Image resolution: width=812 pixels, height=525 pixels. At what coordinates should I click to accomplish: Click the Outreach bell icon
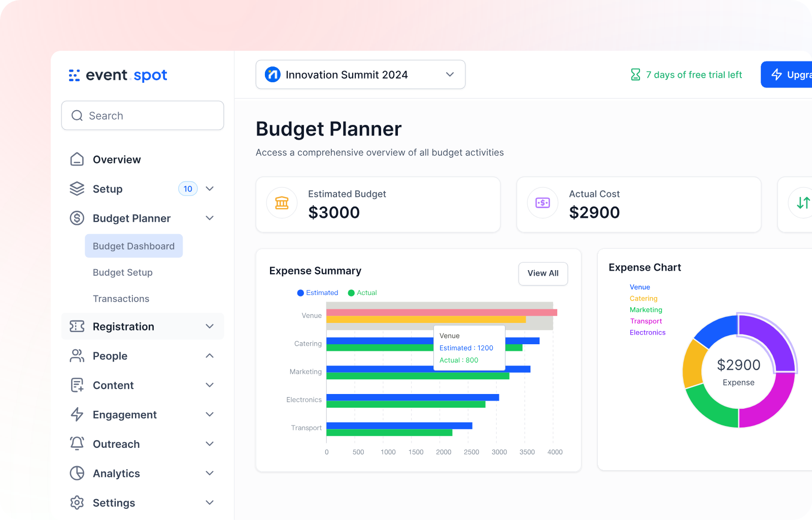pos(77,444)
